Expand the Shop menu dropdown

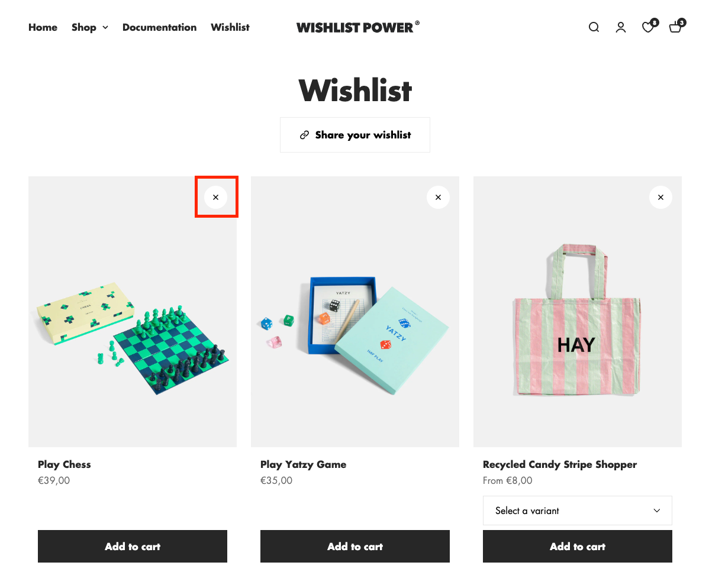pyautogui.click(x=90, y=27)
